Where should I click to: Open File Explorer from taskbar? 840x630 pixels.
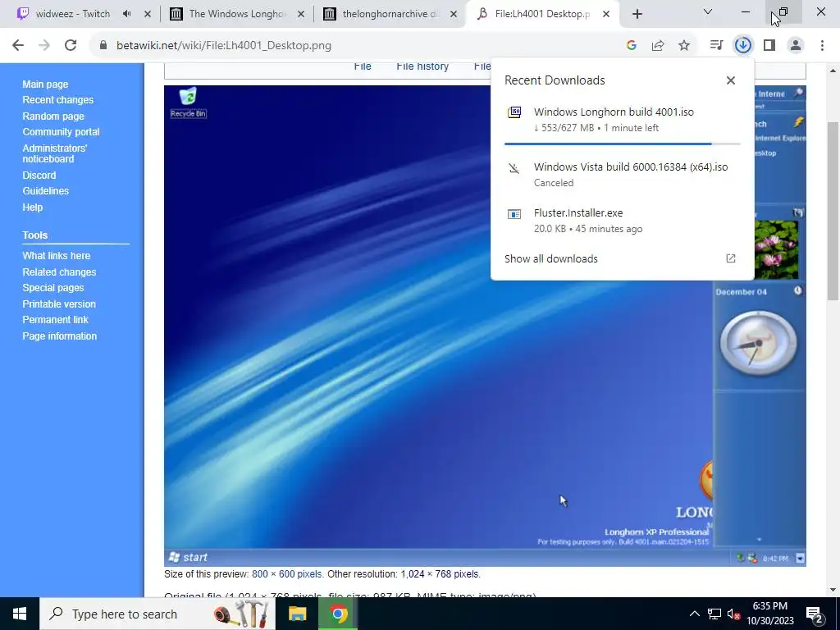(297, 614)
